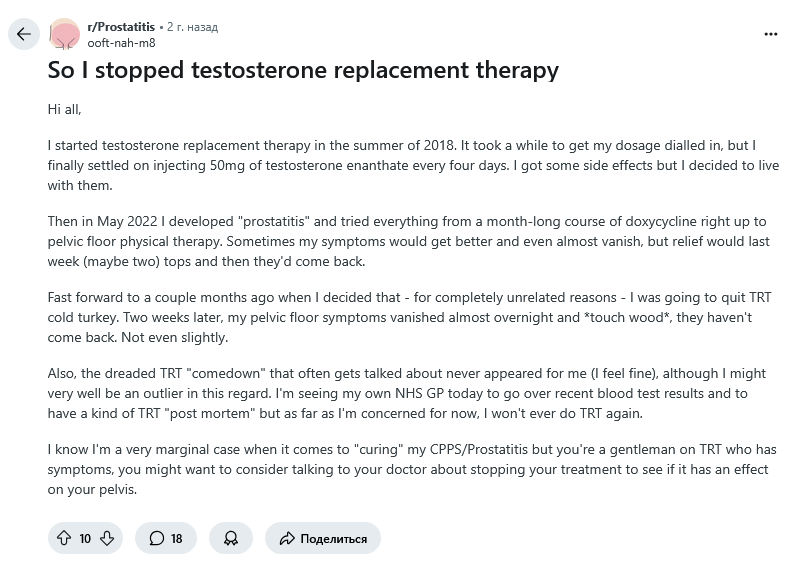Click the speech bubble comment icon
The height and width of the screenshot is (568, 789).
(156, 538)
